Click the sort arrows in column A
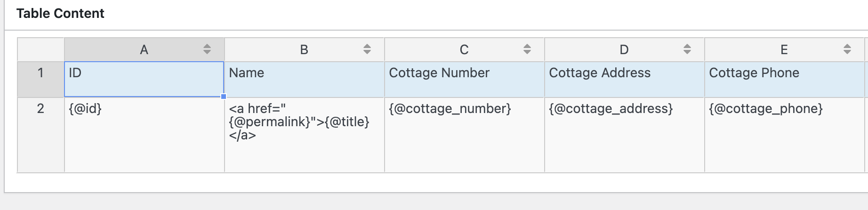Viewport: 868px width, 210px height. [x=207, y=49]
